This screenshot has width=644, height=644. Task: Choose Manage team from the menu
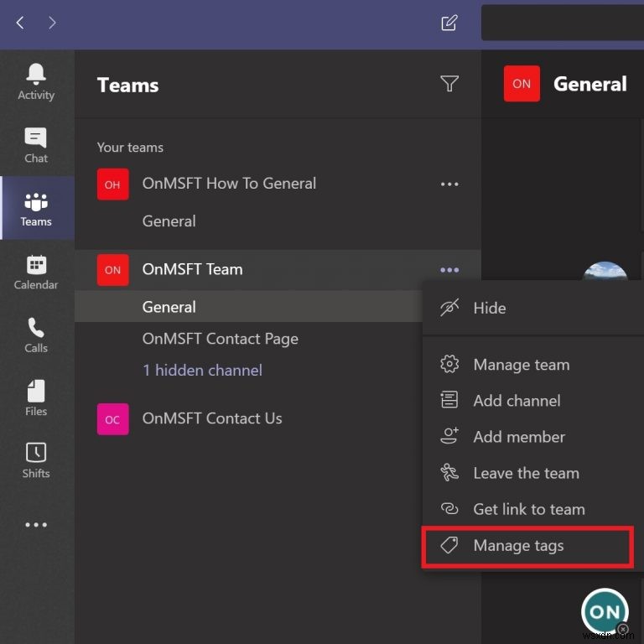point(532,364)
